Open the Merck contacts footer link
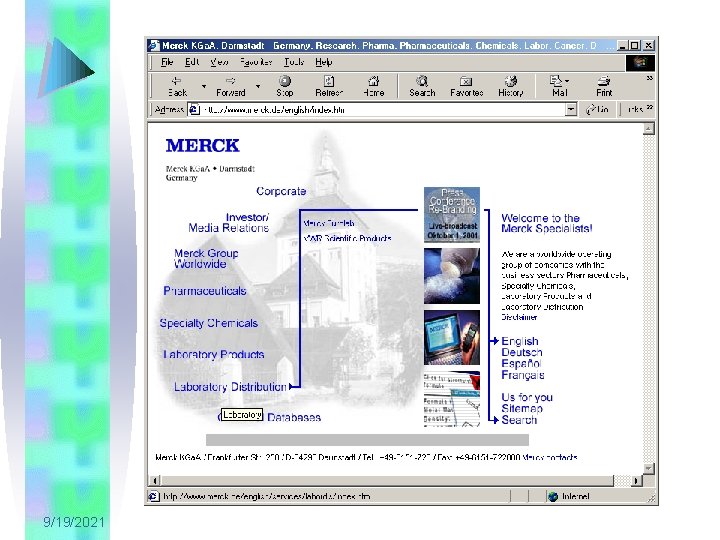 pos(550,457)
